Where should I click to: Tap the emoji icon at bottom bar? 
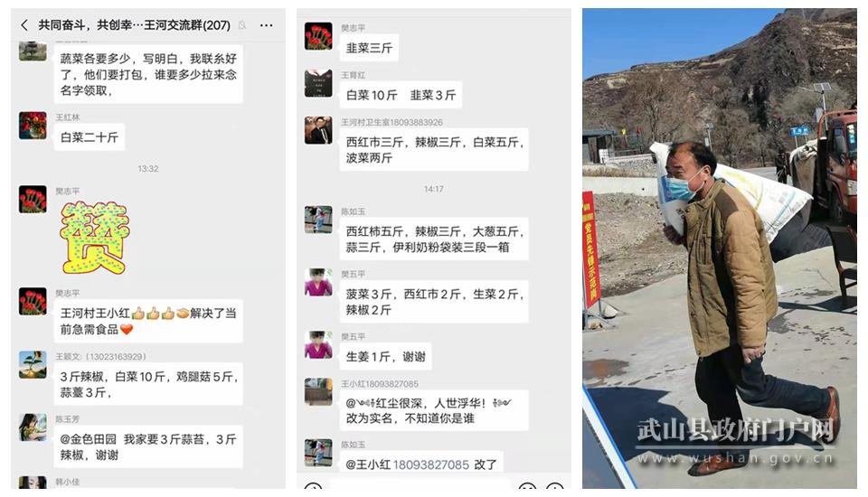click(x=527, y=488)
